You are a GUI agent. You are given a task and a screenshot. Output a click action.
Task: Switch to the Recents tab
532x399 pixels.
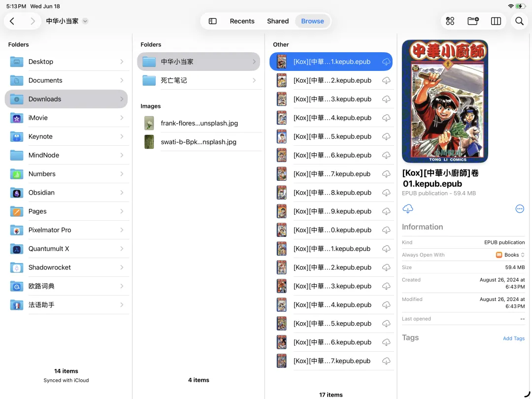(x=242, y=21)
